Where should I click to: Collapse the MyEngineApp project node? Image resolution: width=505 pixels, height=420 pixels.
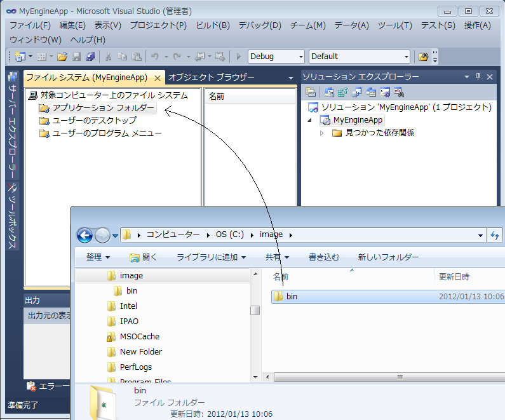tap(310, 120)
